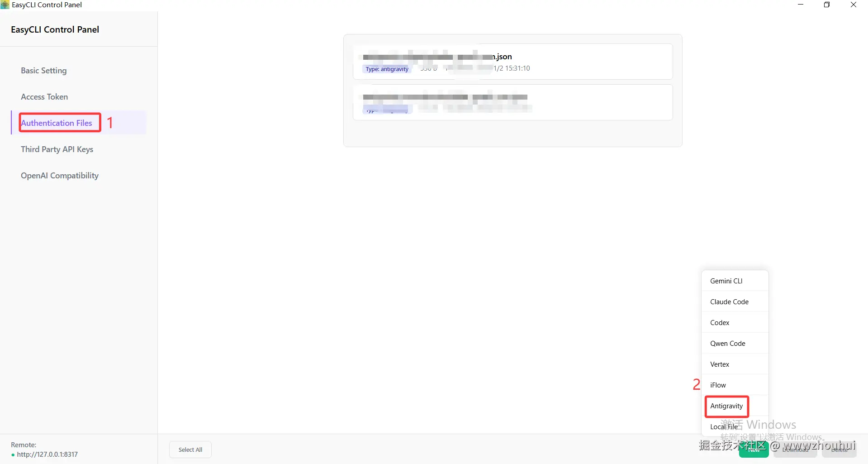This screenshot has width=868, height=464.
Task: Select the second blurred auth file card
Action: pos(512,102)
